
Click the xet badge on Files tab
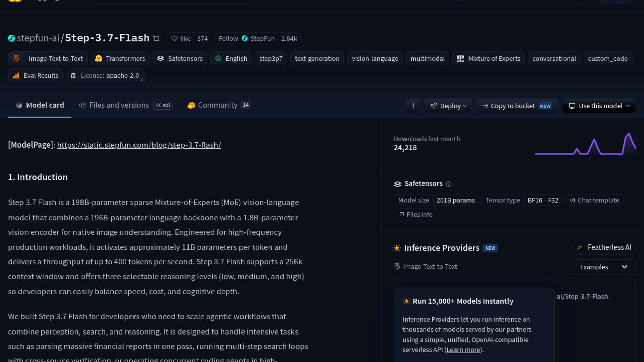point(163,105)
